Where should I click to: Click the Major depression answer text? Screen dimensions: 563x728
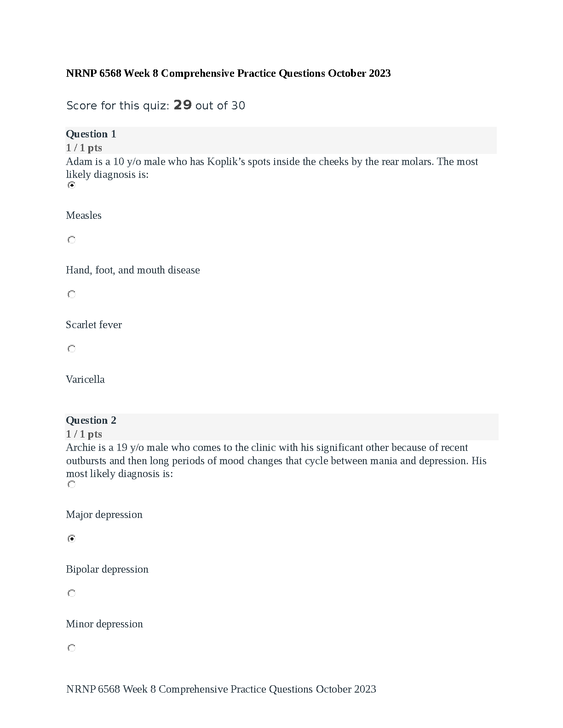coord(104,515)
